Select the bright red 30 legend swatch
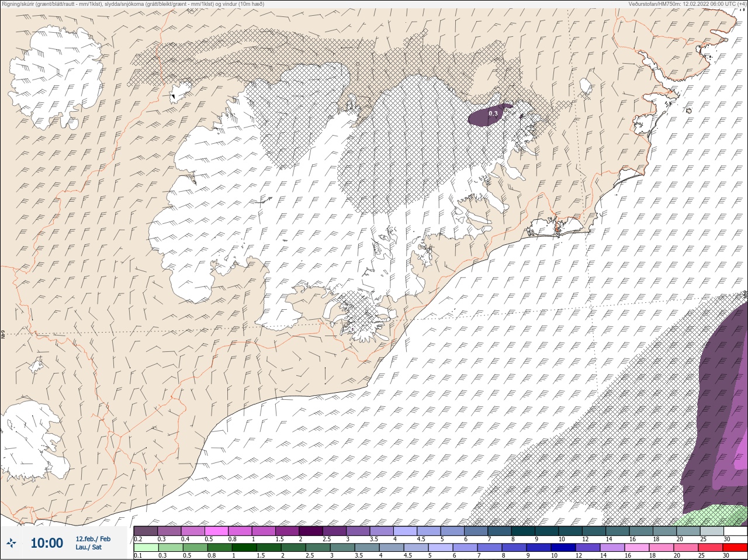The width and height of the screenshot is (748, 560). click(735, 548)
